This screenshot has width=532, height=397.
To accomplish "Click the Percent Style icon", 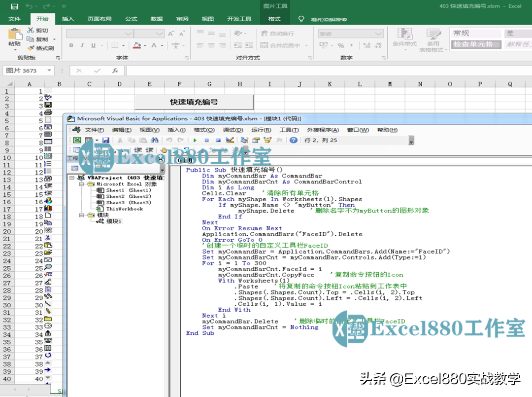I will [341, 45].
